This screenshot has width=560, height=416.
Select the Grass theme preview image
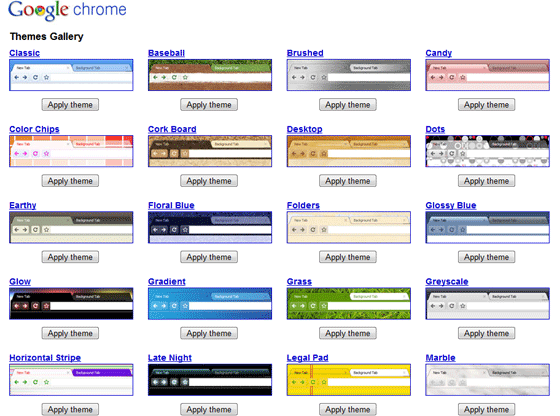[349, 304]
